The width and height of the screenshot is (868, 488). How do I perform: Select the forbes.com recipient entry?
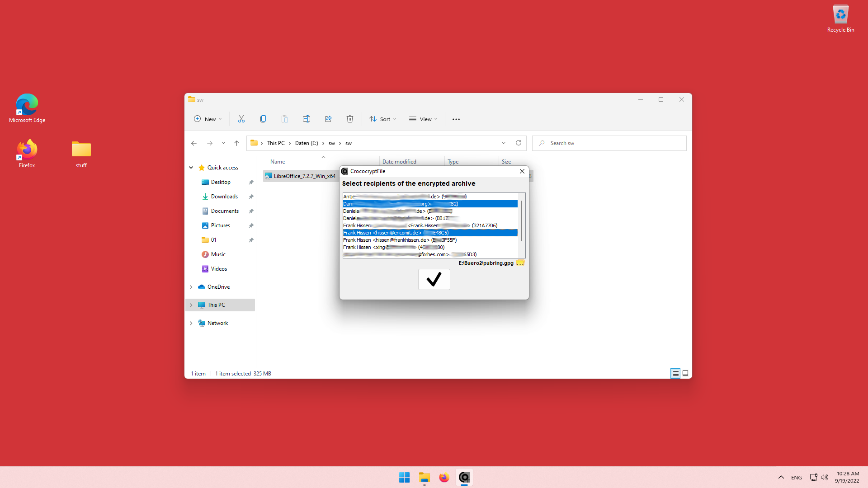(x=430, y=254)
